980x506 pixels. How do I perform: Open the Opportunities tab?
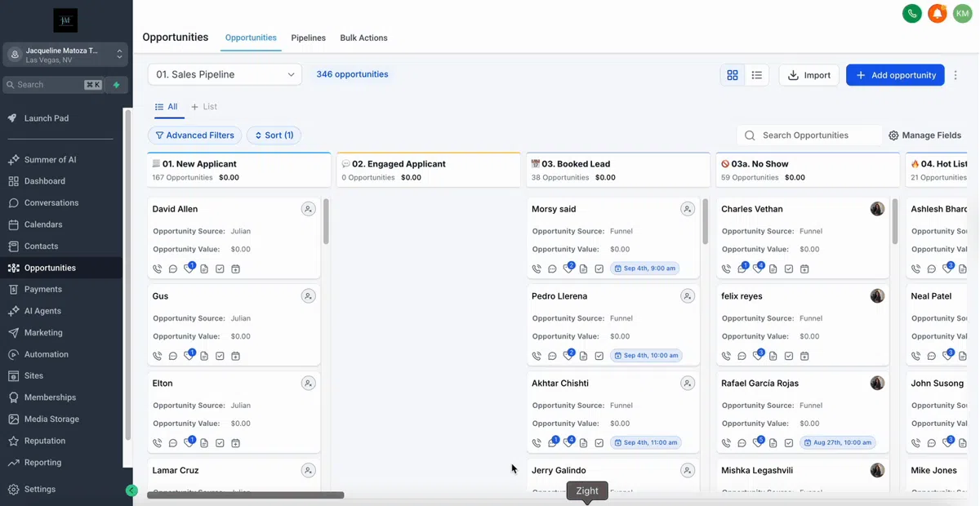pos(251,38)
